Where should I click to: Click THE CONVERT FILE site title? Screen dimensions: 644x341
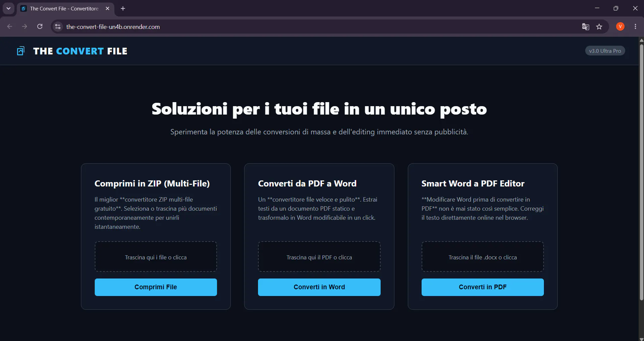pyautogui.click(x=80, y=51)
